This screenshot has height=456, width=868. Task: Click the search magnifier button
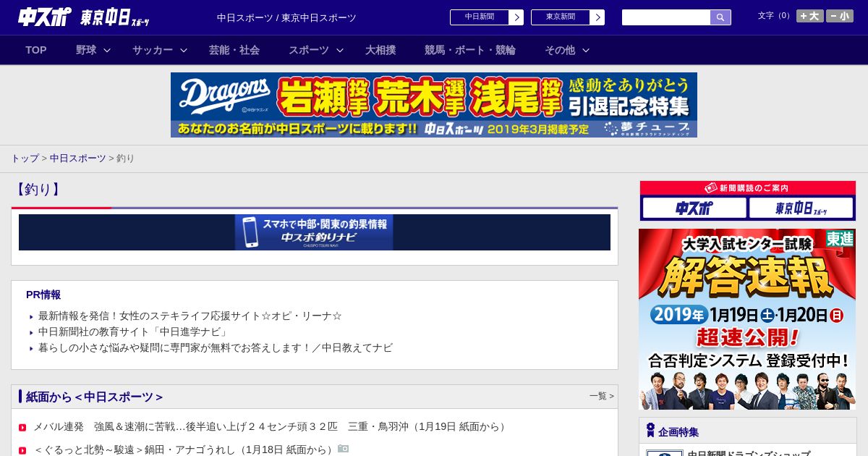(720, 17)
